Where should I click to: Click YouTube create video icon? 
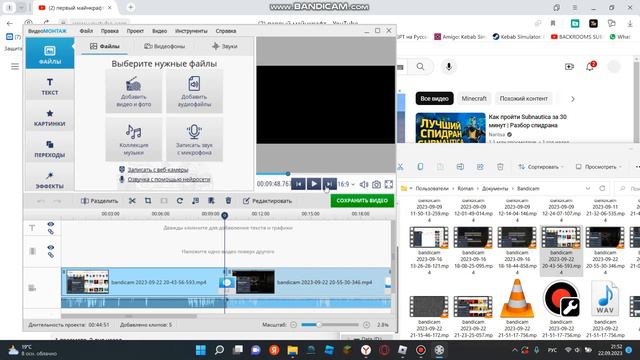pos(569,67)
